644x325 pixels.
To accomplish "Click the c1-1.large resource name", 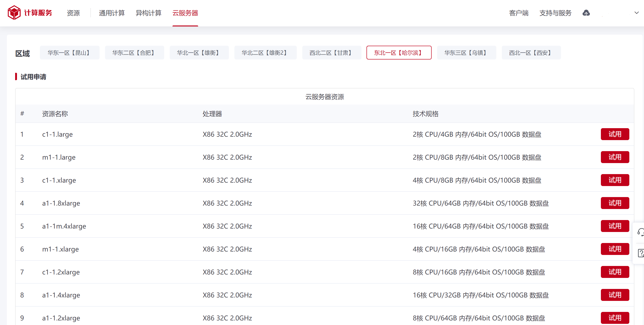I will pos(58,134).
